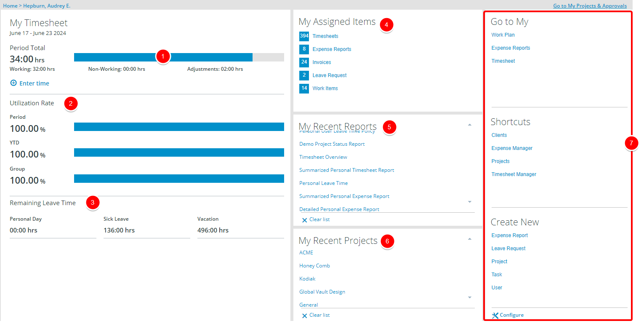The width and height of the screenshot is (644, 326).
Task: Expand more projects with the down chevron
Action: (x=469, y=298)
